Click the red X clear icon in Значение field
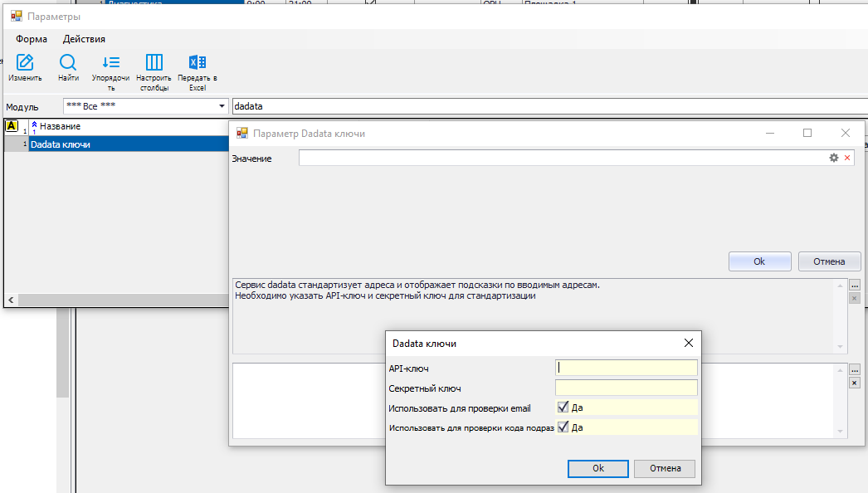The image size is (868, 493). (x=847, y=158)
